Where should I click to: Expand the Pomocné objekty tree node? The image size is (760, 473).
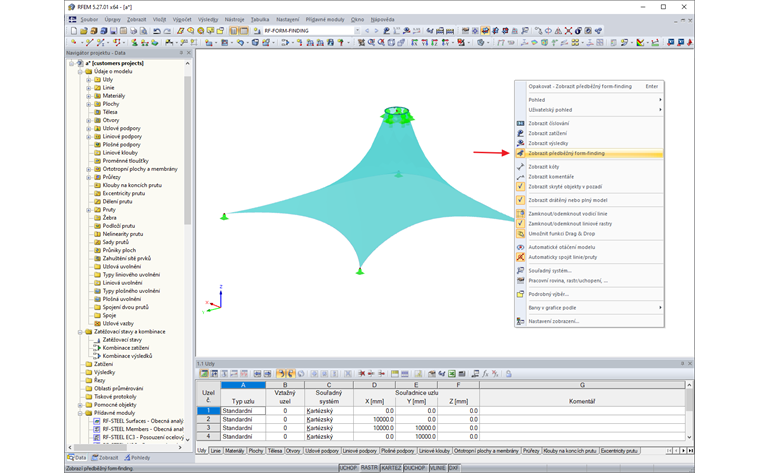click(x=80, y=405)
